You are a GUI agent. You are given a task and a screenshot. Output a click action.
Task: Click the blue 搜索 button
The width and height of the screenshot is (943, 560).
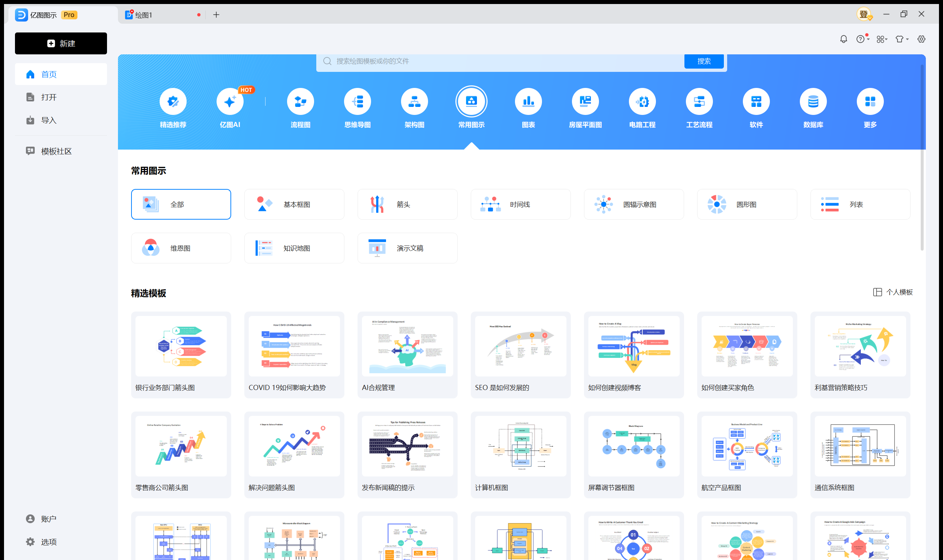(x=703, y=61)
